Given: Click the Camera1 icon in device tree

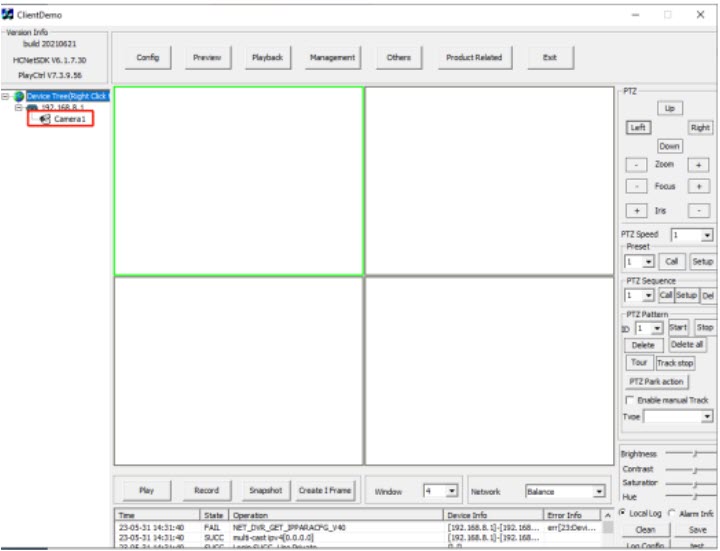Looking at the screenshot, I should click(45, 119).
